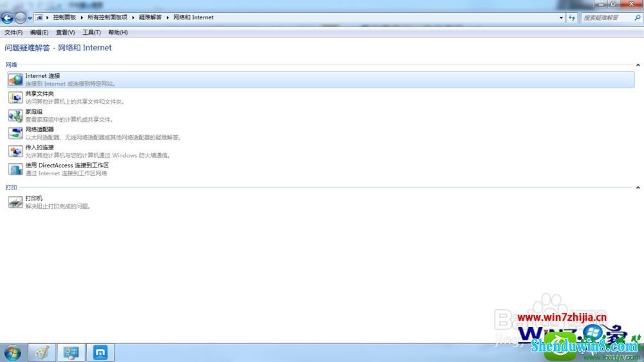This screenshot has height=362, width=644.
Task: Click the 打印 section heading
Action: (x=11, y=187)
